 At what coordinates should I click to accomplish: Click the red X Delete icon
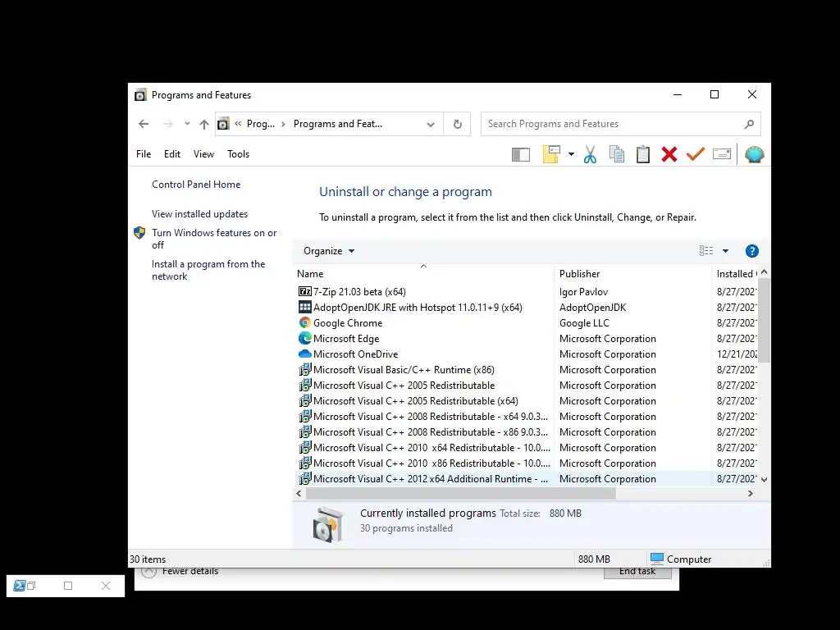(669, 154)
